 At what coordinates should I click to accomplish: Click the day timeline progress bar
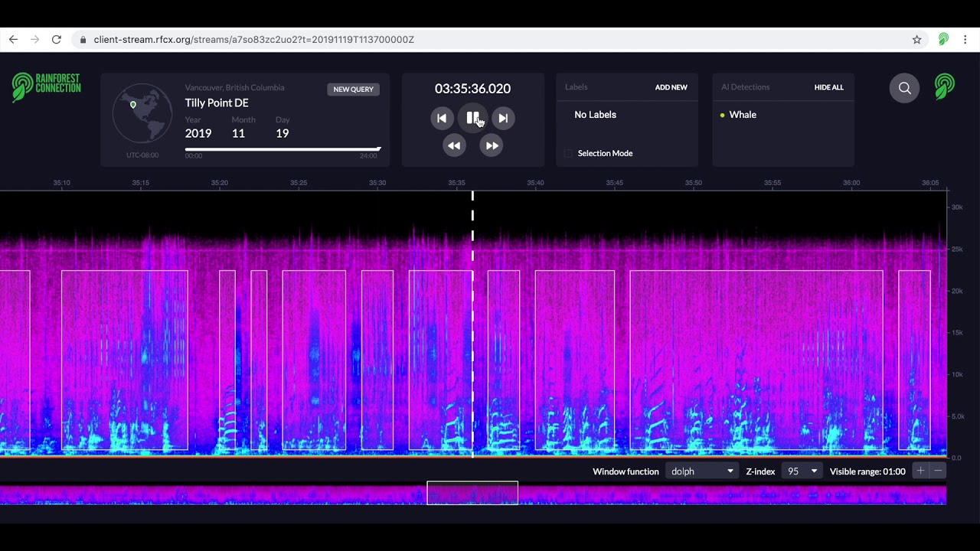pos(283,149)
